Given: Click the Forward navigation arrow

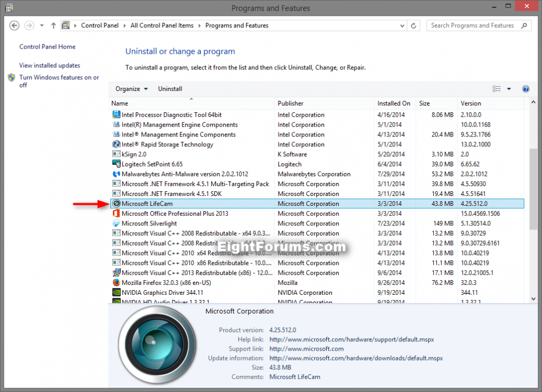Looking at the screenshot, I should (x=29, y=26).
